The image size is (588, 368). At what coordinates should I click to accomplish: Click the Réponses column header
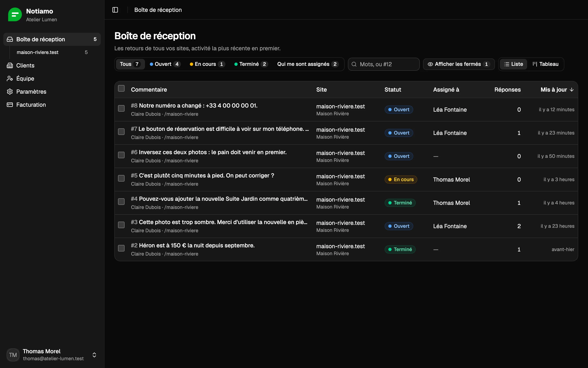507,90
